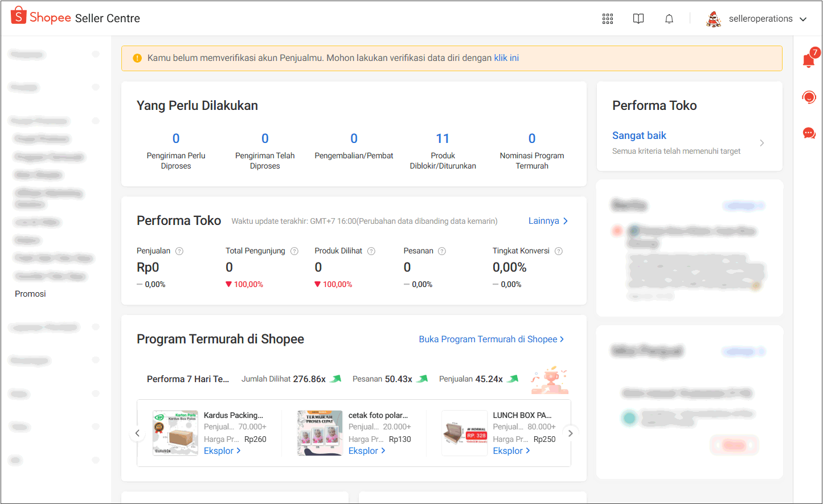Click help icon next to Penjualan

(x=179, y=251)
